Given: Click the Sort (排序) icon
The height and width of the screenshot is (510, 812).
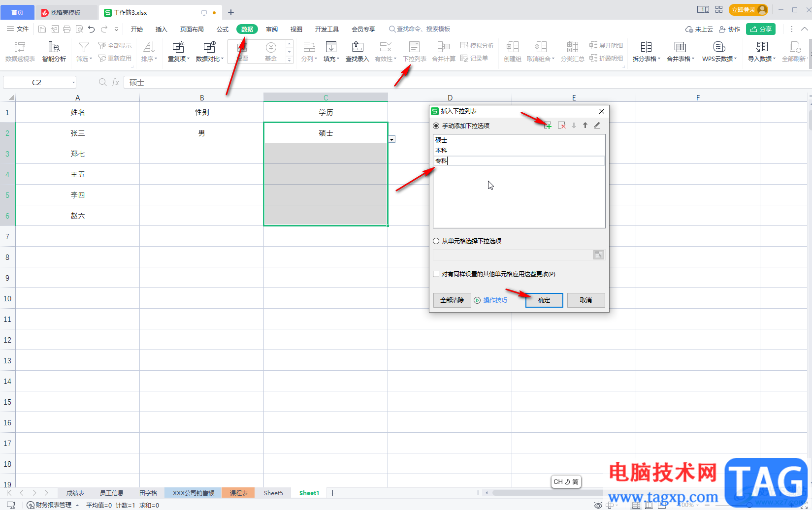Looking at the screenshot, I should (149, 47).
